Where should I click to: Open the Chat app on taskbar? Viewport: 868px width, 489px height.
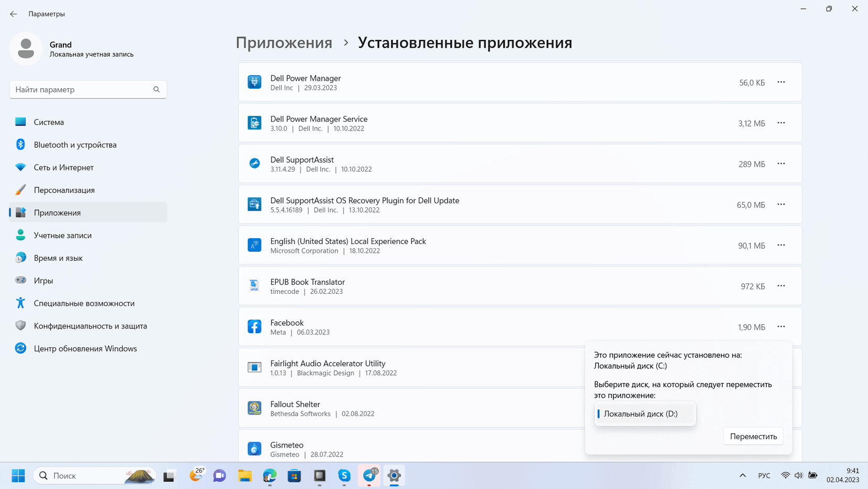click(x=220, y=475)
